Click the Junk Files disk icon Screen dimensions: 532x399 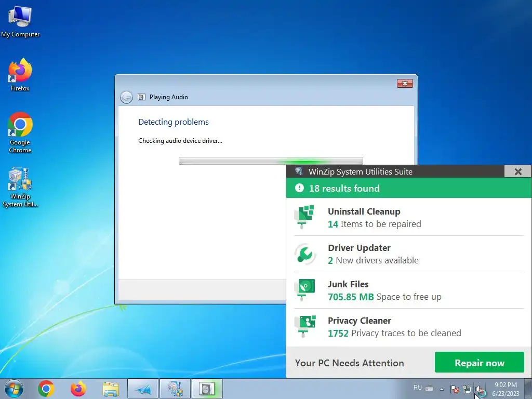click(x=305, y=289)
